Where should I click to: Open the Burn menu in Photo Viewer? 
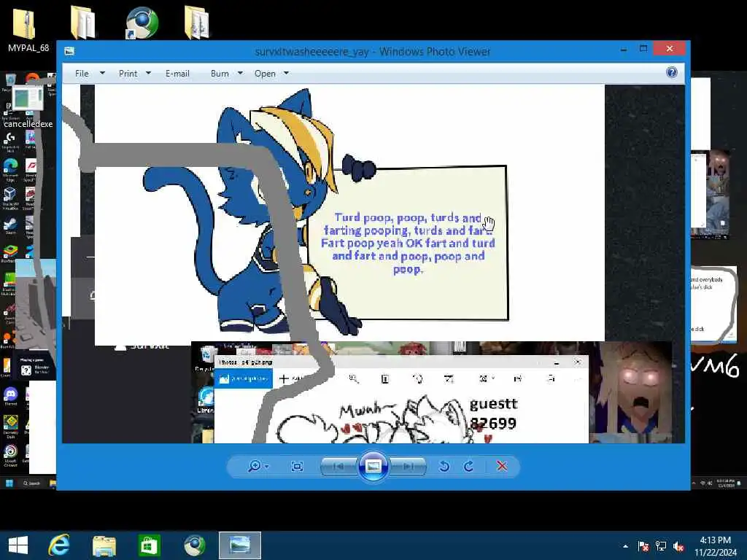[219, 74]
